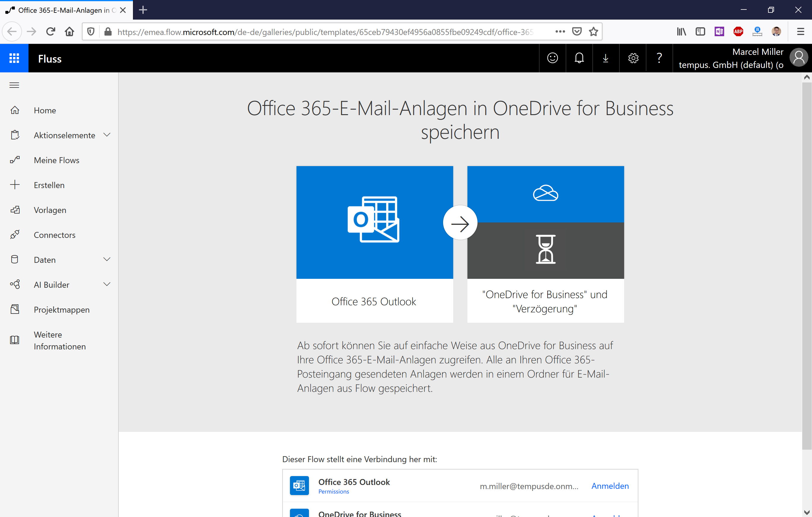This screenshot has height=517, width=812.
Task: Open the OneNote web clipper extension
Action: click(x=719, y=32)
